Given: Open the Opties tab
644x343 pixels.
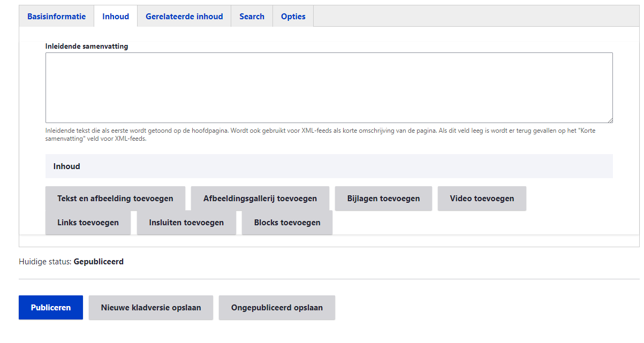Looking at the screenshot, I should coord(293,17).
